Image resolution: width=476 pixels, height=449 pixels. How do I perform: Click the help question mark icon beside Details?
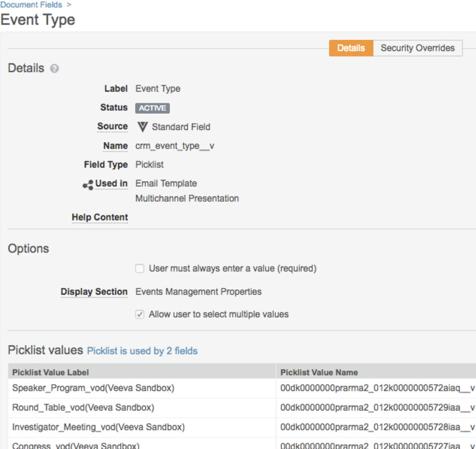click(x=55, y=69)
